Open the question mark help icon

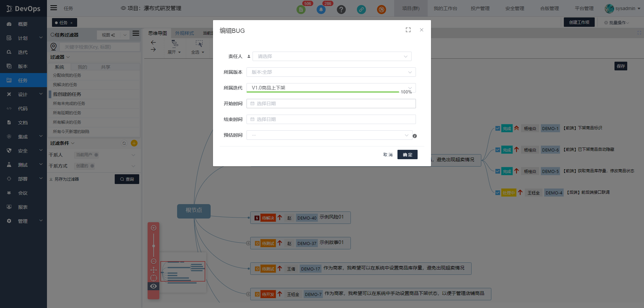pyautogui.click(x=341, y=9)
